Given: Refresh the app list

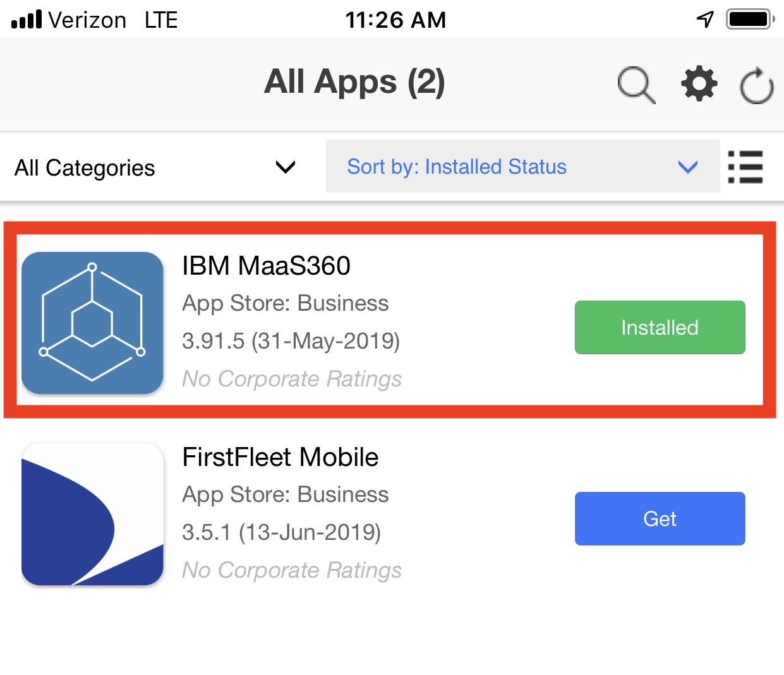Looking at the screenshot, I should tap(756, 85).
